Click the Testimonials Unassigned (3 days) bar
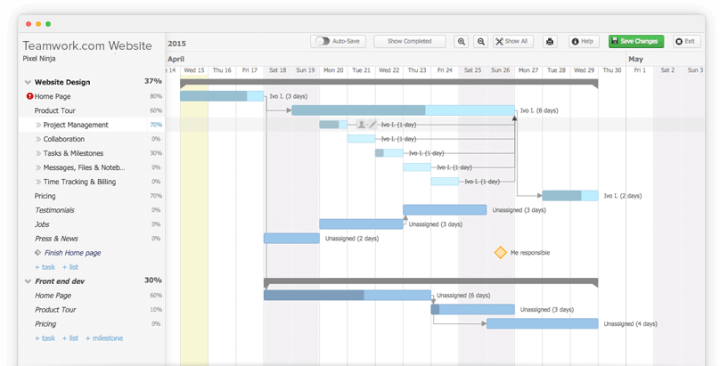The image size is (720, 366). (445, 210)
